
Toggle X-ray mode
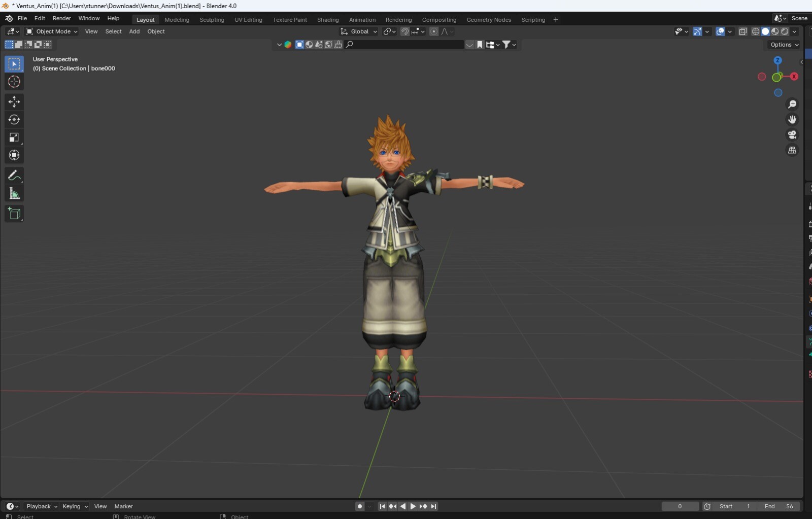743,31
